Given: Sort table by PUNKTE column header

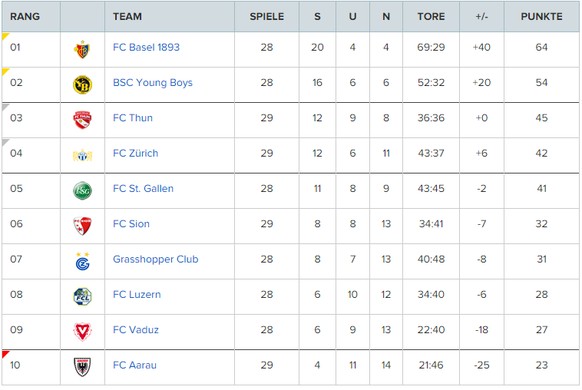Looking at the screenshot, I should click(x=542, y=17).
